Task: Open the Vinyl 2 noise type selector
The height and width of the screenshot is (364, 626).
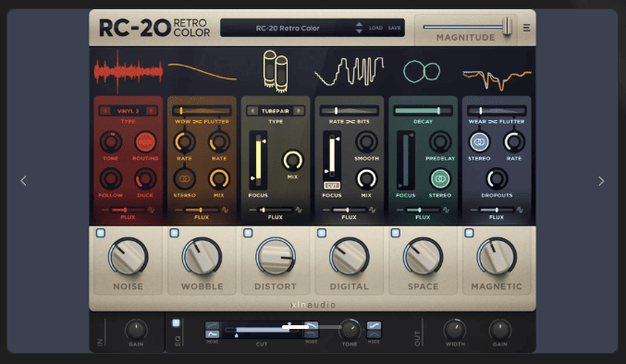Action: click(129, 111)
